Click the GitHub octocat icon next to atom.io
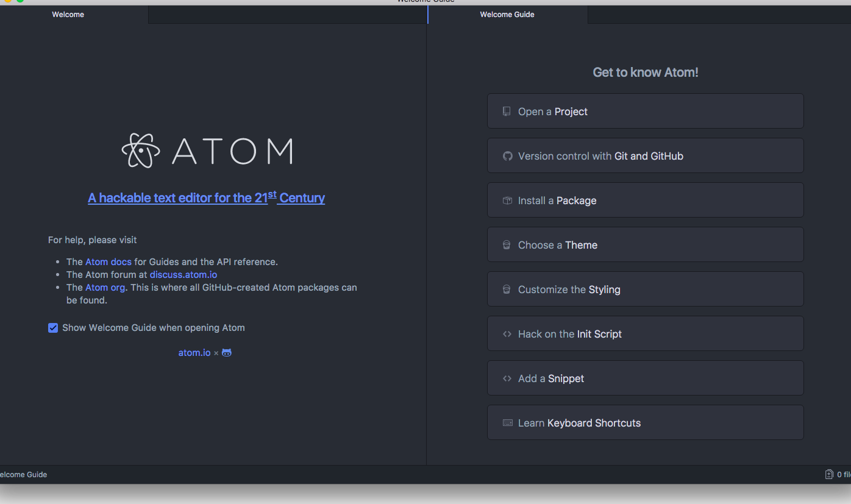 [227, 353]
